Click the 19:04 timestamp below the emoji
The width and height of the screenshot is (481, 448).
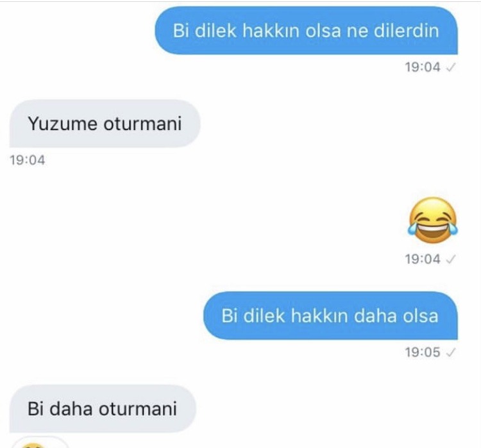click(423, 259)
